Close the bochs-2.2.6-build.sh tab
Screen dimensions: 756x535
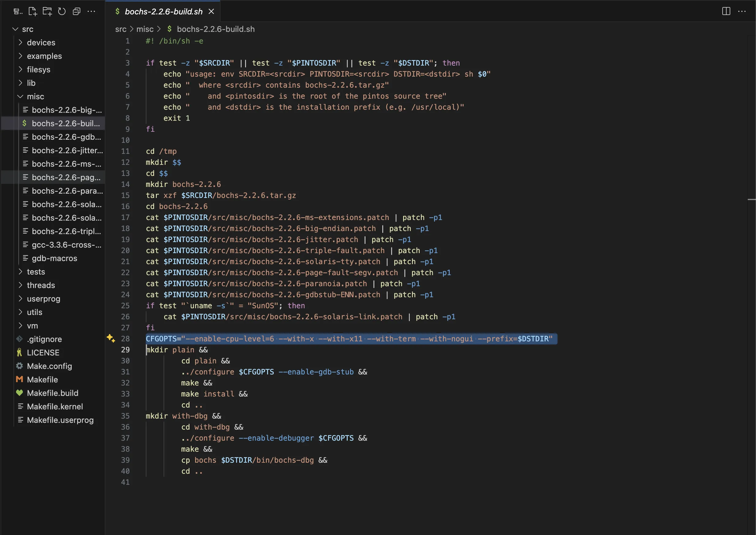pos(211,12)
